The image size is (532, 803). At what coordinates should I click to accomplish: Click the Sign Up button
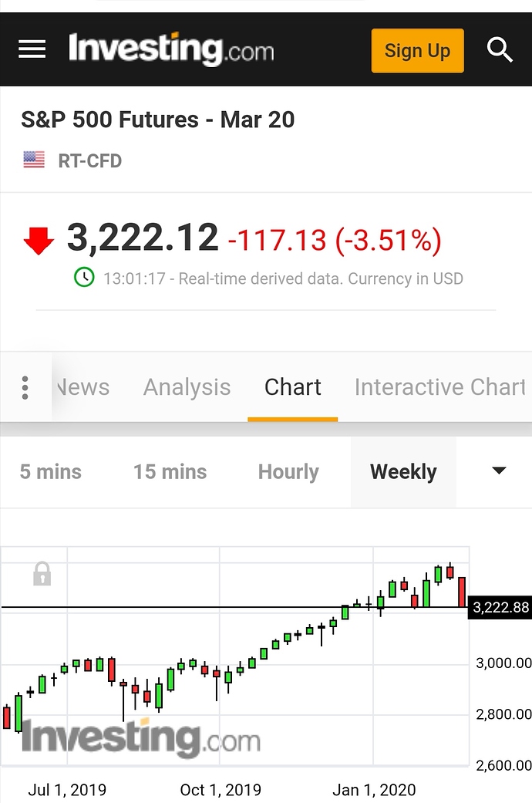click(418, 51)
